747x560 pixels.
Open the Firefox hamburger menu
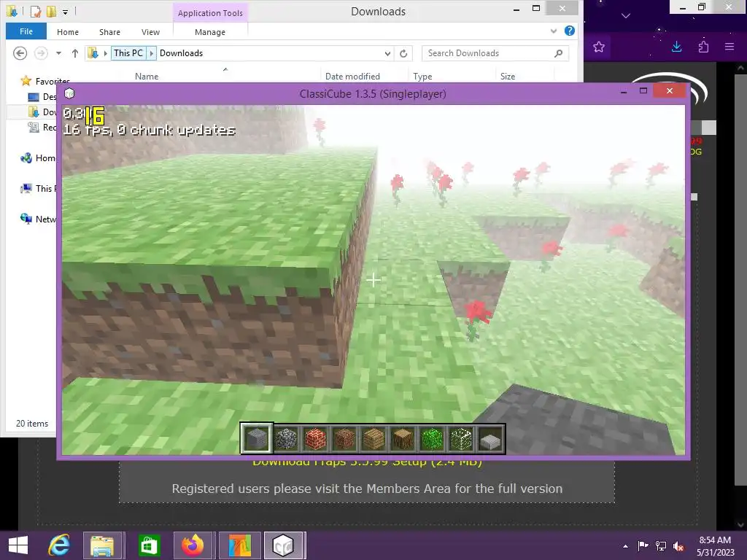[x=729, y=47]
